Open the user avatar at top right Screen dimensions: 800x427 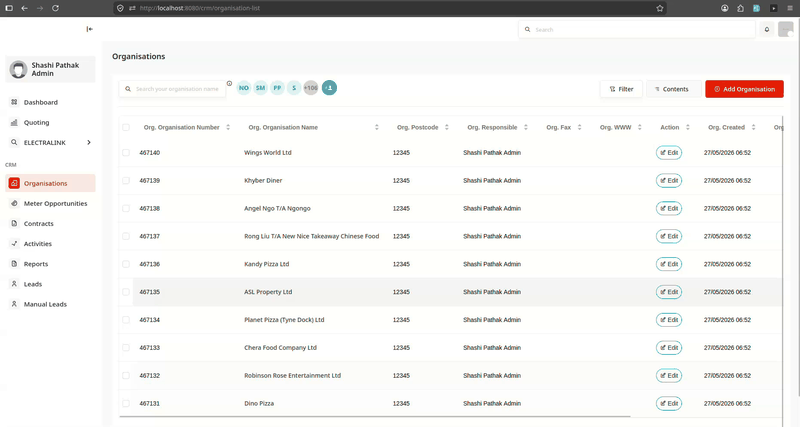pyautogui.click(x=786, y=30)
